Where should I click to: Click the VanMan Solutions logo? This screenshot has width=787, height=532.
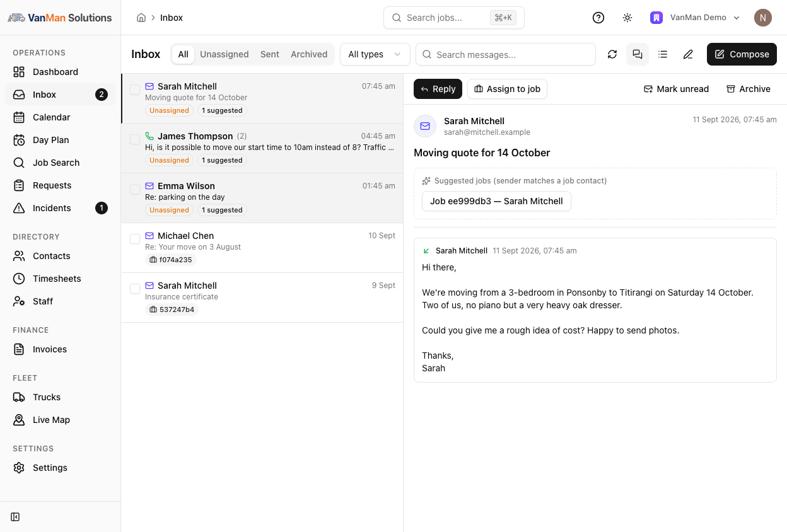point(60,18)
